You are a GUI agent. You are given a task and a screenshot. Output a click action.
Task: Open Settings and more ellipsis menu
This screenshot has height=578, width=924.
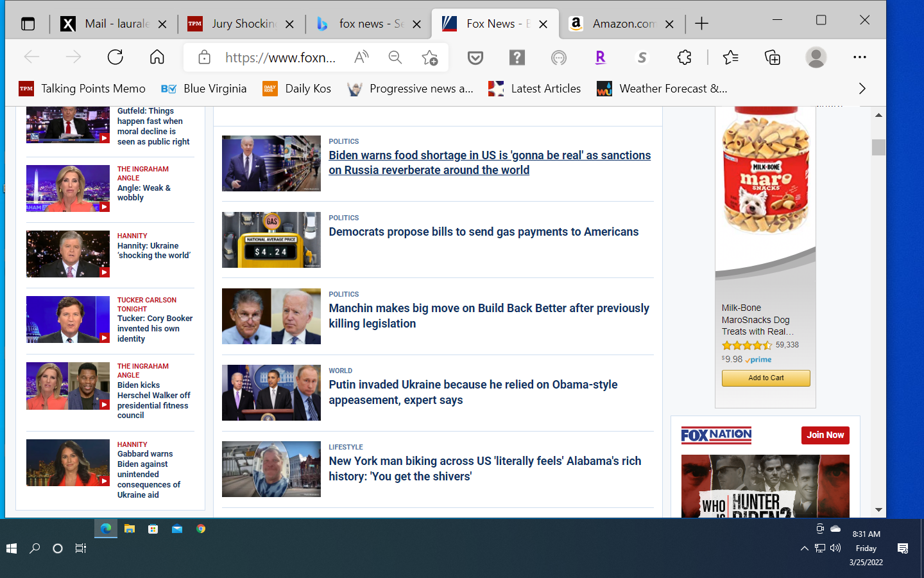(x=859, y=57)
